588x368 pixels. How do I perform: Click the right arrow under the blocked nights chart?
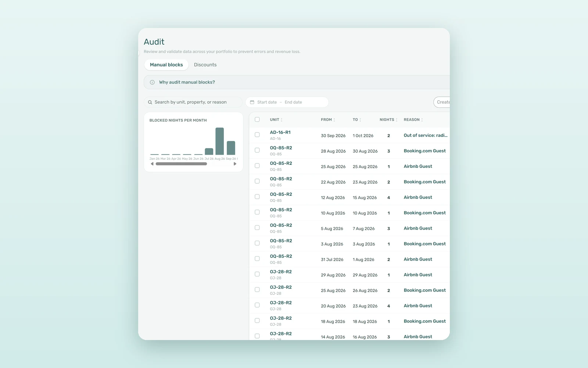pyautogui.click(x=235, y=164)
